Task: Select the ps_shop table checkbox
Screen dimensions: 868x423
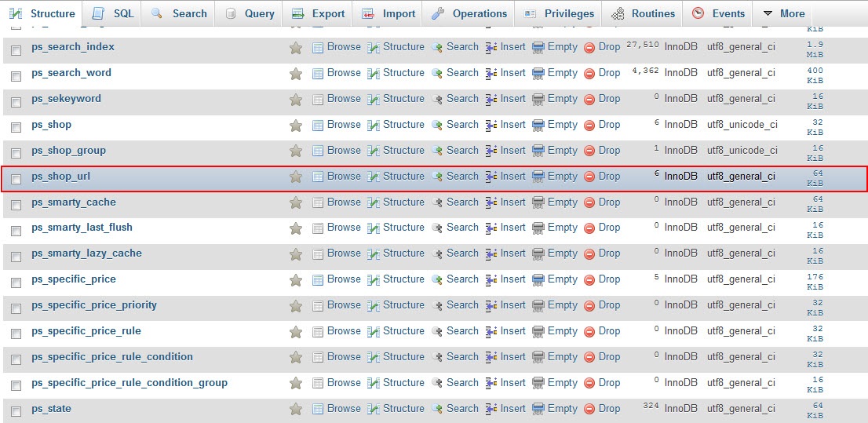Action: click(16, 127)
